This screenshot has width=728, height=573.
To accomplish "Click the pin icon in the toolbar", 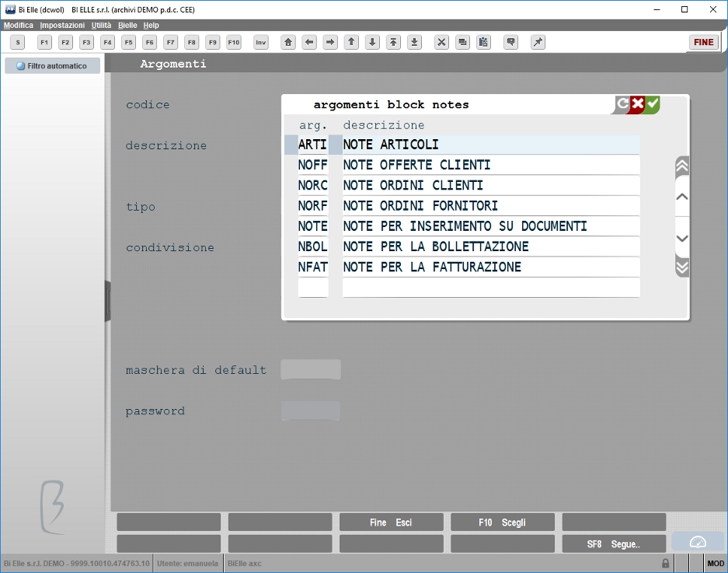I will [x=538, y=42].
